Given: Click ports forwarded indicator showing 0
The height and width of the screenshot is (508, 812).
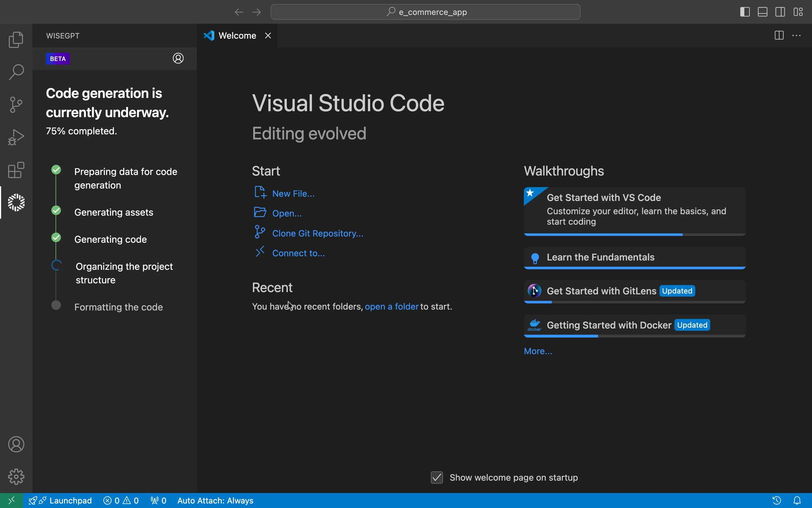Looking at the screenshot, I should [158, 501].
